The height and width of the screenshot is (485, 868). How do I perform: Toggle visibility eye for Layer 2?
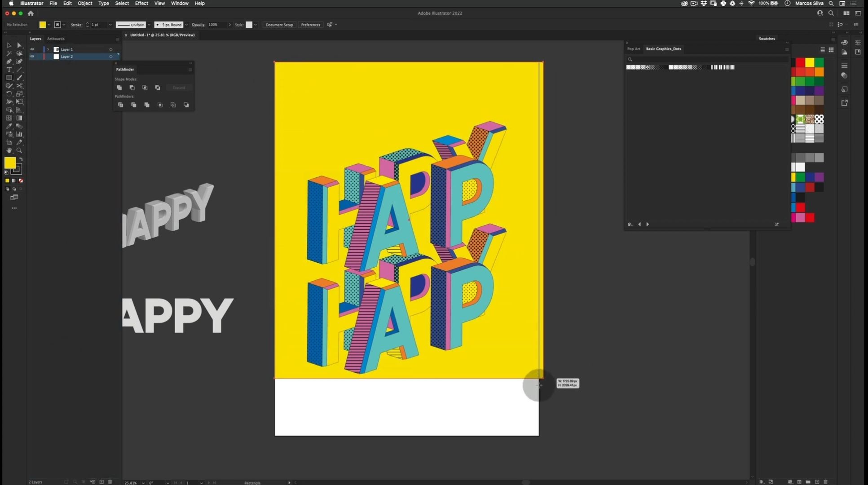pyautogui.click(x=32, y=57)
